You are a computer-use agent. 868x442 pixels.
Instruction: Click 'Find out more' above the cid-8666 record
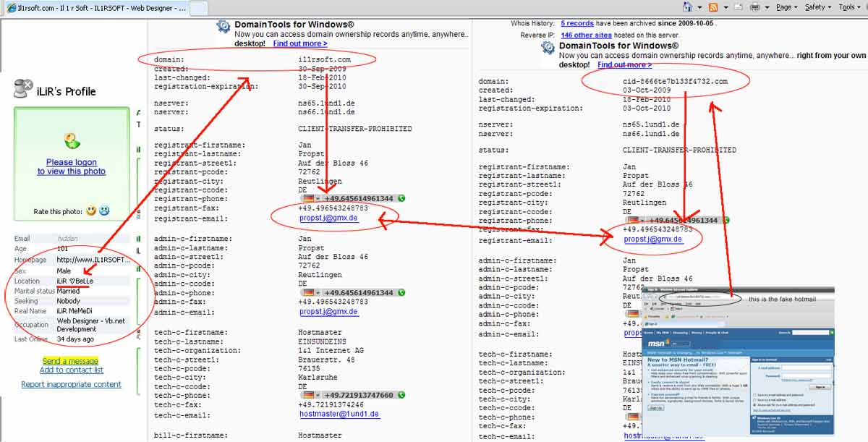(624, 65)
